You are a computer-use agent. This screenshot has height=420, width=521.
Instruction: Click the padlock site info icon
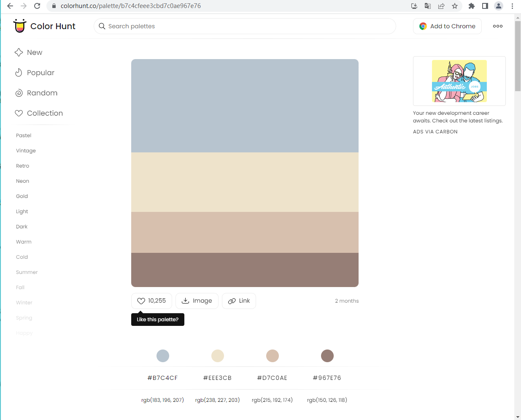(x=54, y=6)
